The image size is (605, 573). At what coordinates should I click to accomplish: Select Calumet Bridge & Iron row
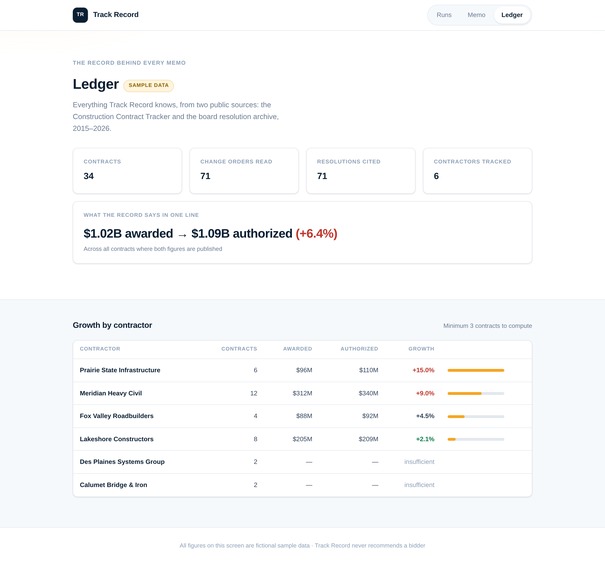[302, 485]
